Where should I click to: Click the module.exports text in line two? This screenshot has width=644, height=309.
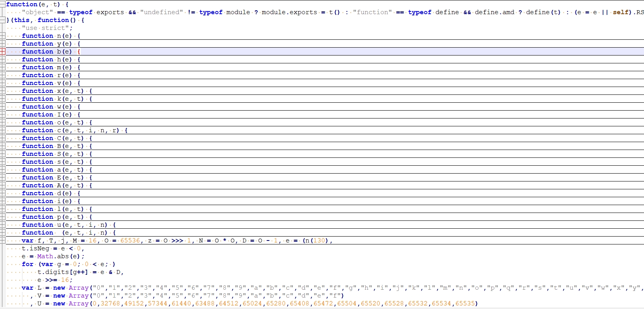(x=289, y=12)
